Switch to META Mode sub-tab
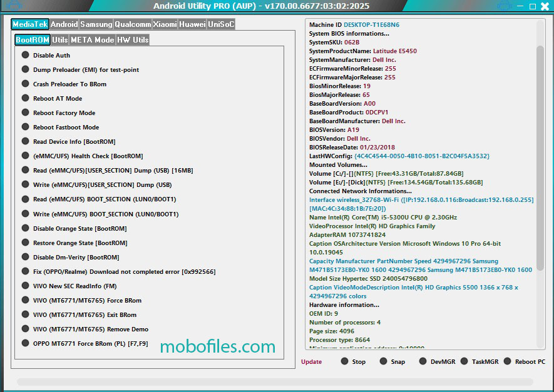The width and height of the screenshot is (554, 392). [92, 40]
